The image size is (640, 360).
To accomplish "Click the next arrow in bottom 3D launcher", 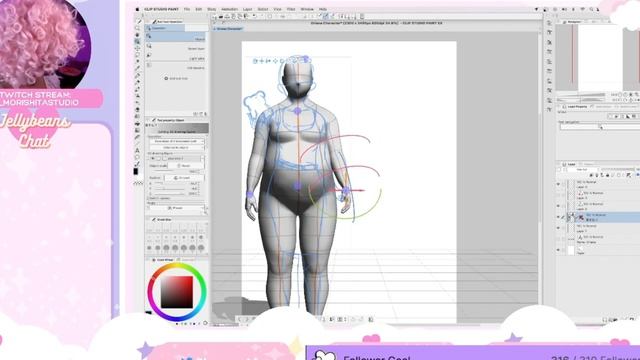I will coord(246,319).
